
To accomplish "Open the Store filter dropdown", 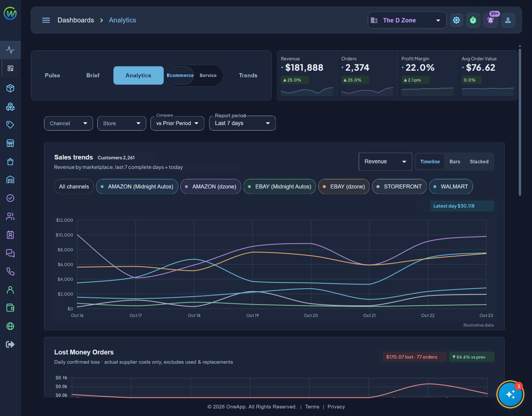I will point(122,123).
